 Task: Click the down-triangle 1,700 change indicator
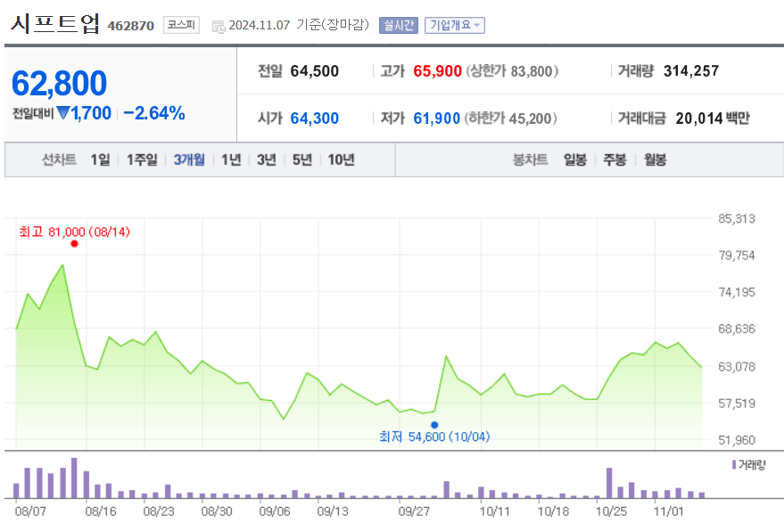click(x=84, y=113)
